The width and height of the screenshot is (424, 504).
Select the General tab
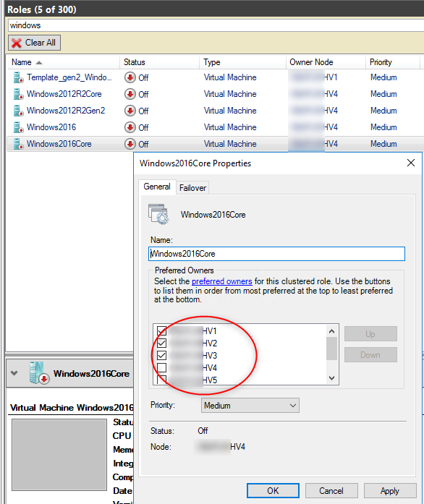[157, 187]
